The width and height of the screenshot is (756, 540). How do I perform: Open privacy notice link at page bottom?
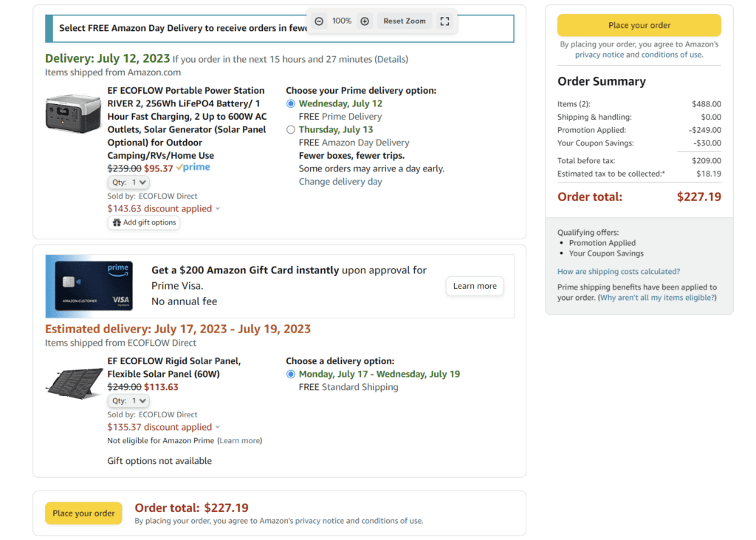(x=320, y=522)
